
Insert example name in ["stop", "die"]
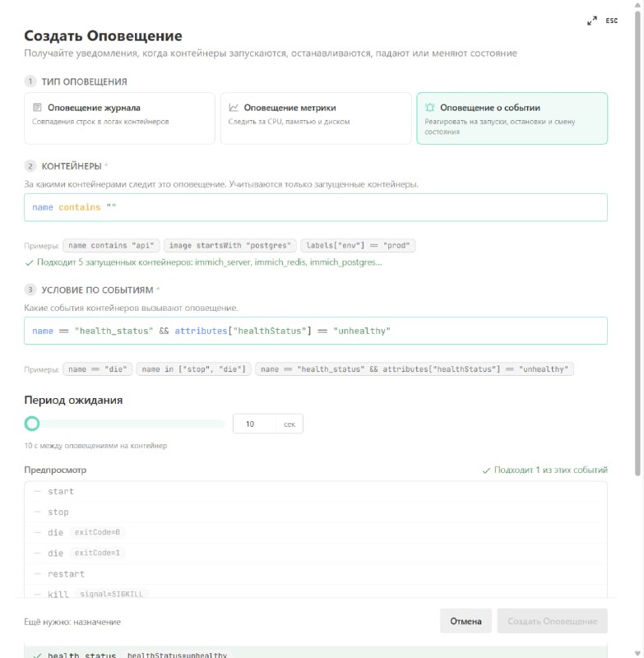(x=193, y=369)
